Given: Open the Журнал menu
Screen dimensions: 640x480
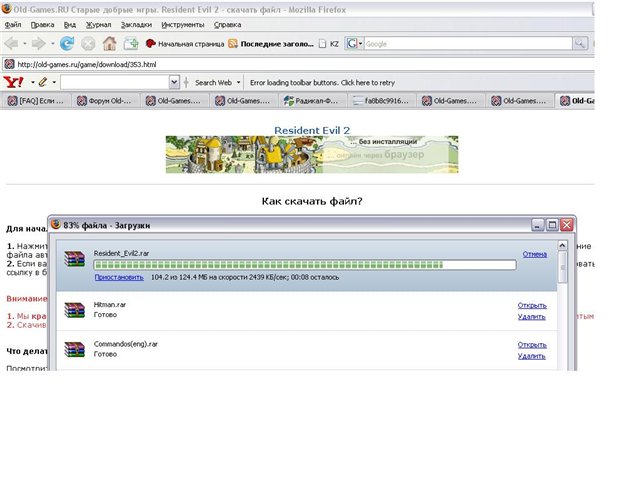Looking at the screenshot, I should click(x=98, y=24).
